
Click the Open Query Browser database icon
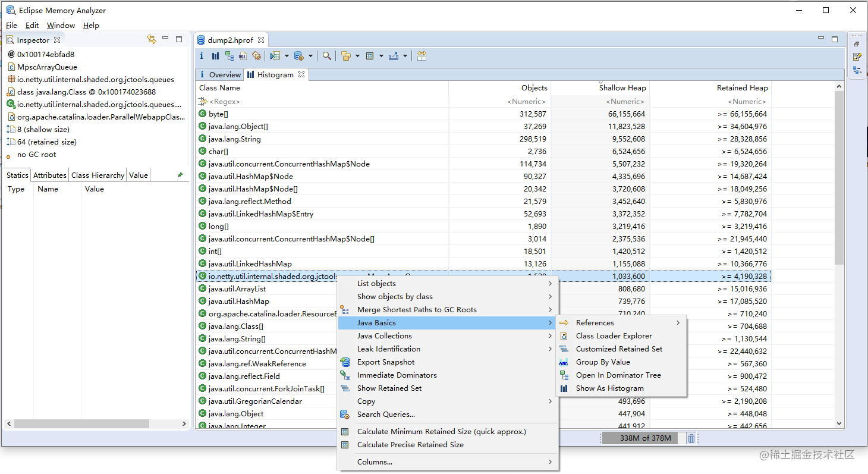point(299,56)
